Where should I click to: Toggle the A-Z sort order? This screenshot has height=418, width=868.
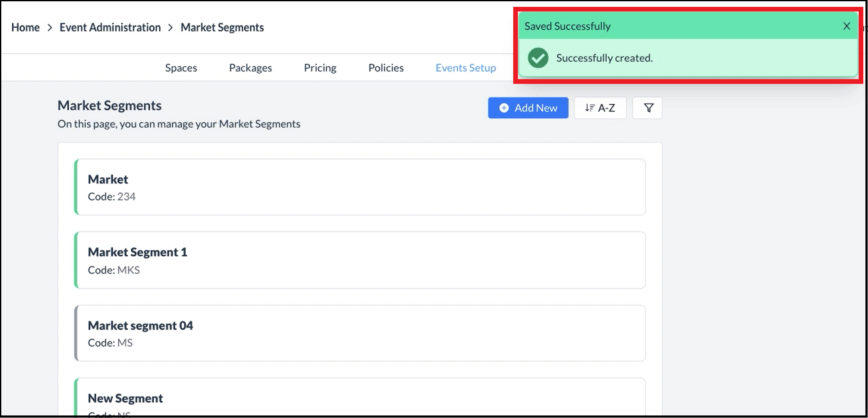click(600, 108)
